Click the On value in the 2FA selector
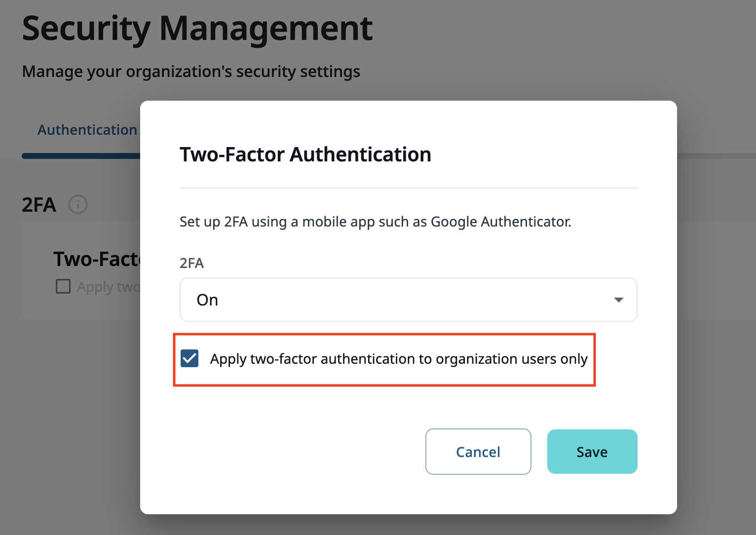This screenshot has width=756, height=535. [x=207, y=300]
